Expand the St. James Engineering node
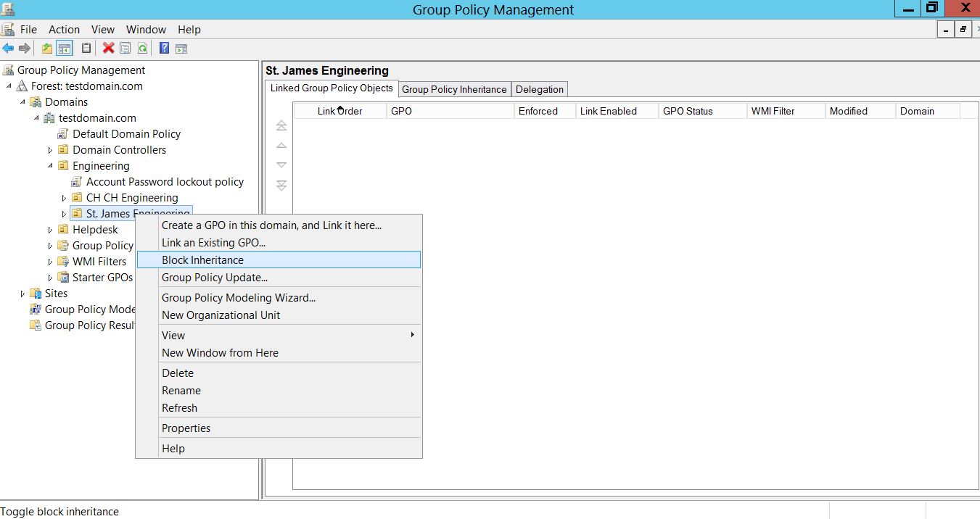This screenshot has height=519, width=980. tap(65, 214)
